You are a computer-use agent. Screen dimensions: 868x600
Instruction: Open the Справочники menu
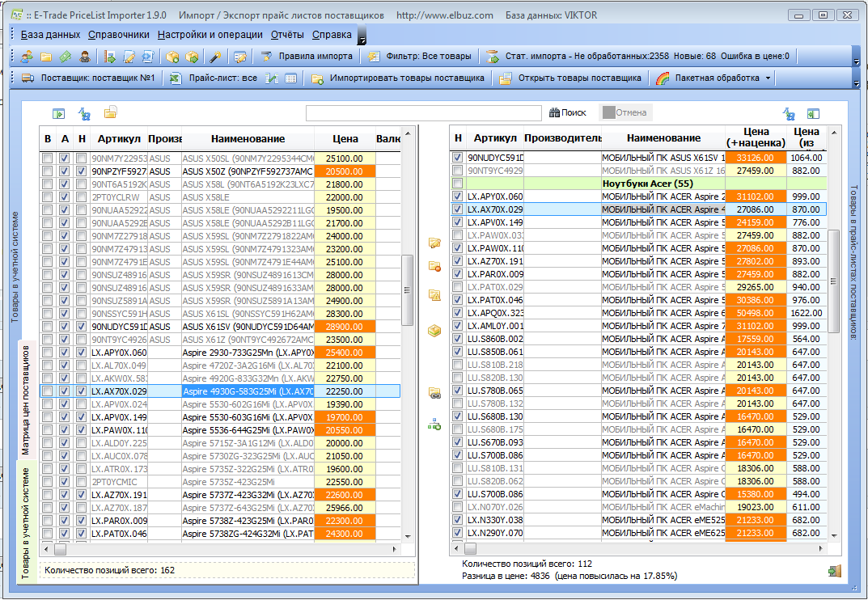pos(119,35)
